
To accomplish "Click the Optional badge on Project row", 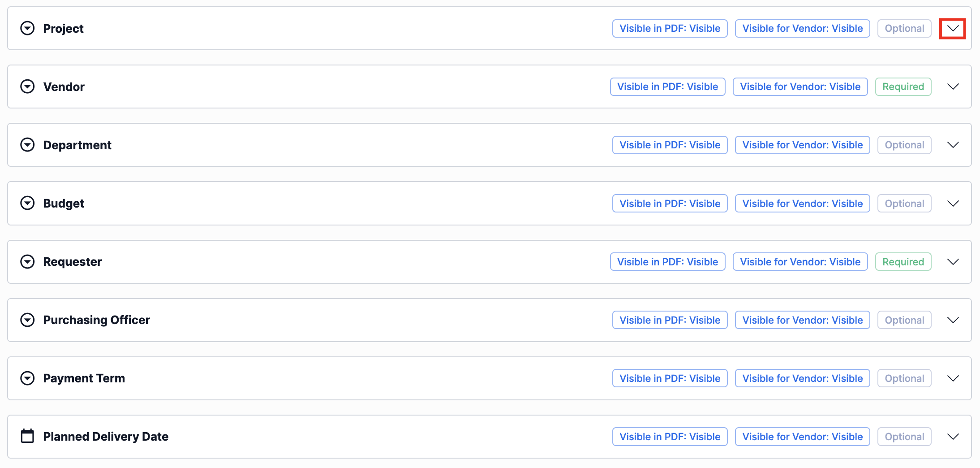I will coord(904,28).
